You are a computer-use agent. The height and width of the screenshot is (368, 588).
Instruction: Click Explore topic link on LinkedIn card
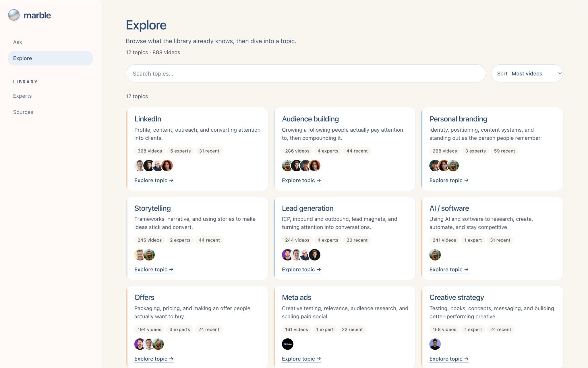pyautogui.click(x=154, y=180)
